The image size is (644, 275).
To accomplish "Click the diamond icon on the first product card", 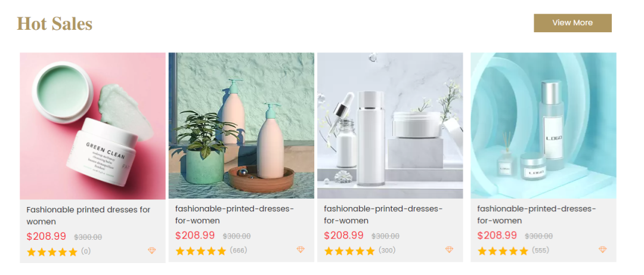I will pyautogui.click(x=152, y=251).
